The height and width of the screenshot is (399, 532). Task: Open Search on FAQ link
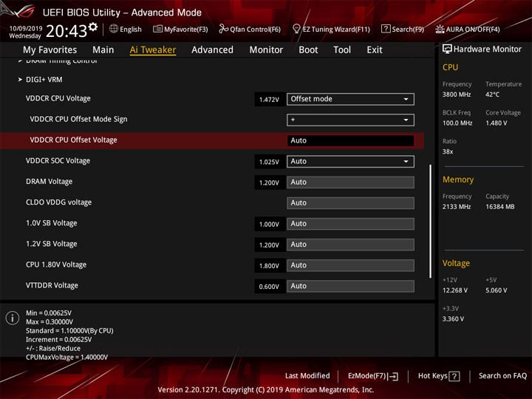(502, 376)
